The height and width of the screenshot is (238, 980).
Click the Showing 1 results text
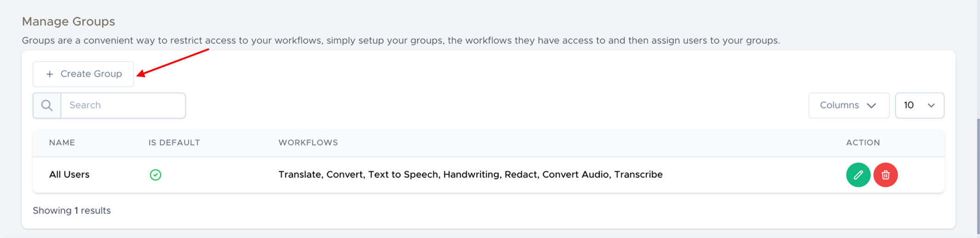(72, 210)
